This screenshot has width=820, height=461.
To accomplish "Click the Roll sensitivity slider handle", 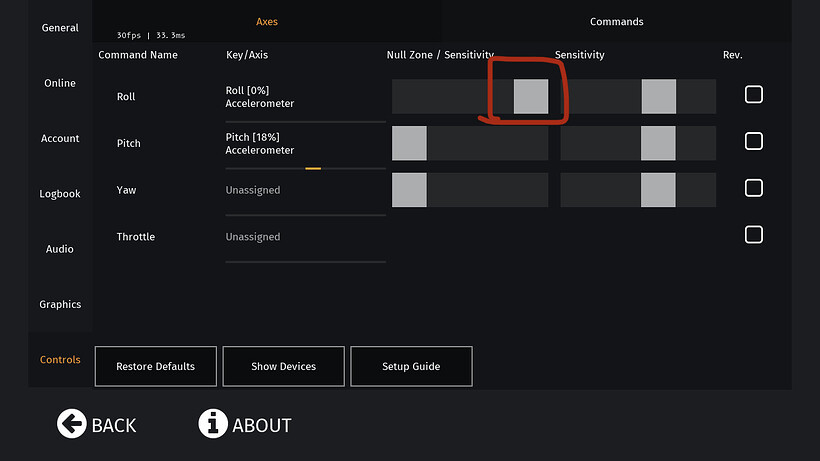I will (x=659, y=96).
